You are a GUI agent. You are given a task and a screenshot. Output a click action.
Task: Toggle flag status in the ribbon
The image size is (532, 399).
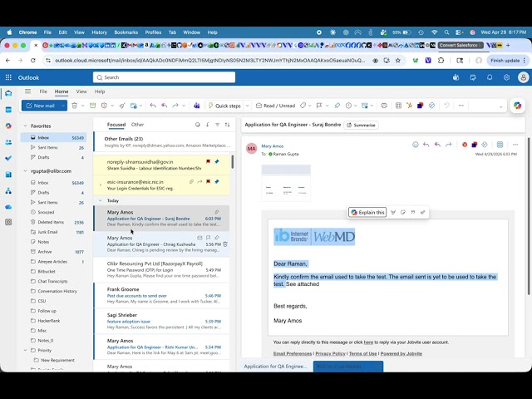pos(319,106)
